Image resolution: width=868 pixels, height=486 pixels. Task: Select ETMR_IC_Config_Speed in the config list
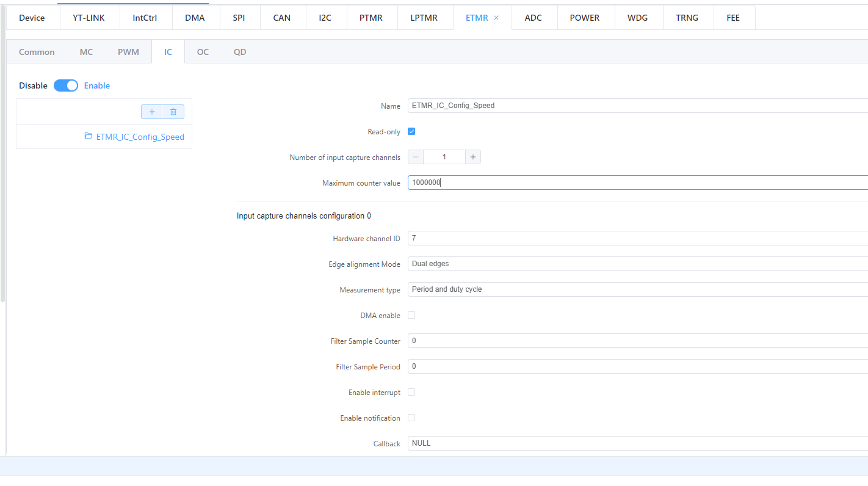point(140,137)
